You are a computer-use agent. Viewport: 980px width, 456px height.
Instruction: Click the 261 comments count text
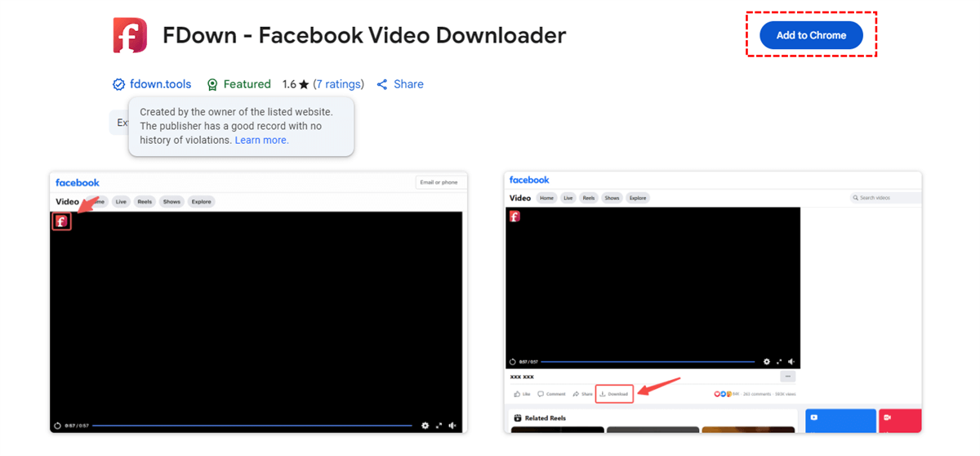tap(758, 394)
